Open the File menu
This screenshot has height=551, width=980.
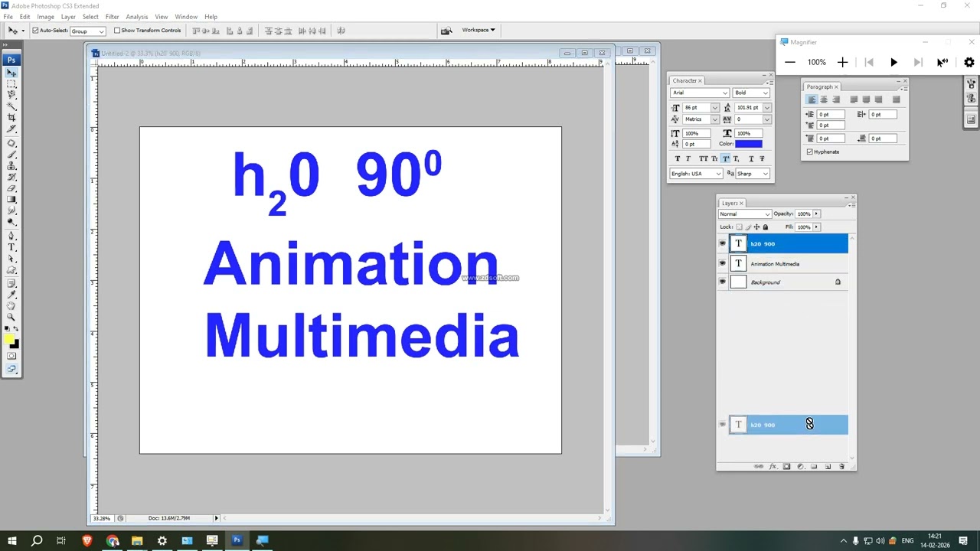click(8, 17)
